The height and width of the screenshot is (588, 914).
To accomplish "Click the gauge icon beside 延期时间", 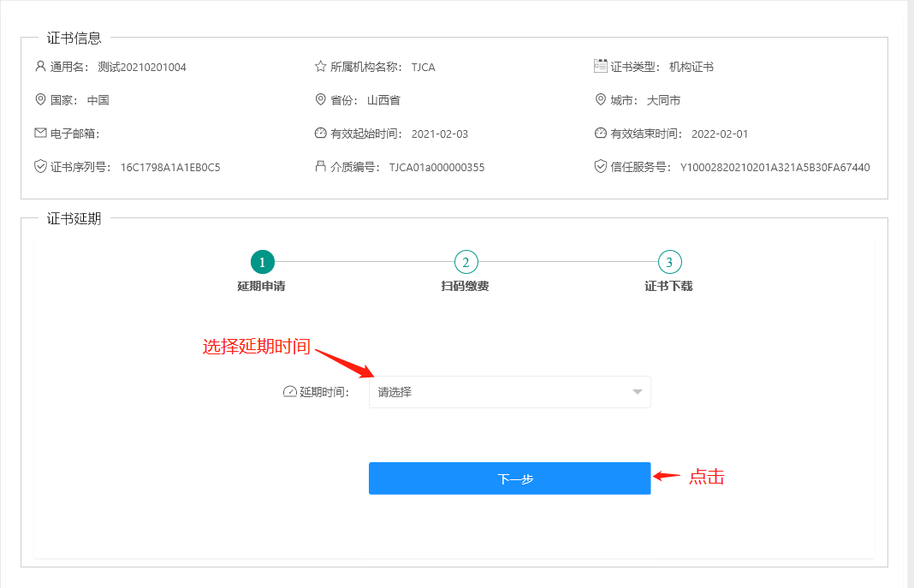I will (x=289, y=392).
